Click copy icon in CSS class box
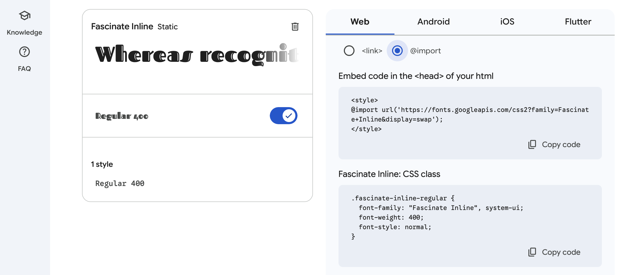The height and width of the screenshot is (275, 644). (532, 252)
